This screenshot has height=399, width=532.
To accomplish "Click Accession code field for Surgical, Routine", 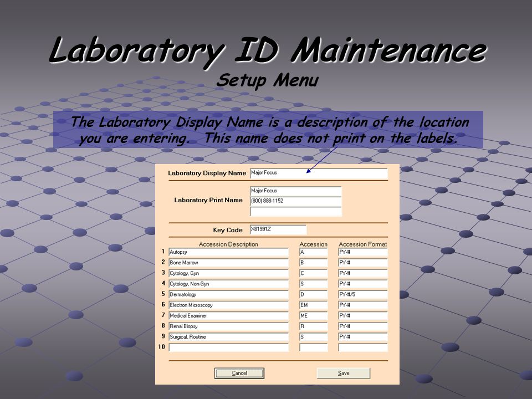I will 314,337.
